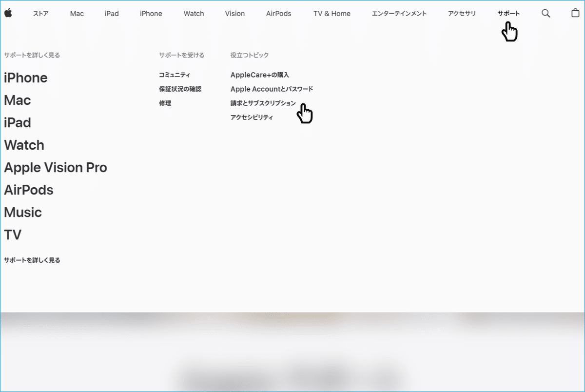Click the Apple logo in the navigation bar
The height and width of the screenshot is (392, 585).
[8, 13]
